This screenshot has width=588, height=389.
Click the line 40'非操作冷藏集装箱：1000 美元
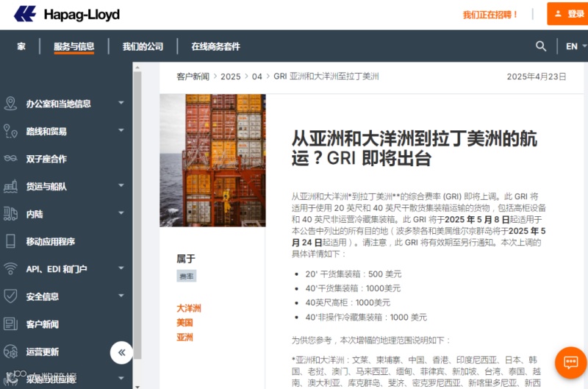(366, 318)
